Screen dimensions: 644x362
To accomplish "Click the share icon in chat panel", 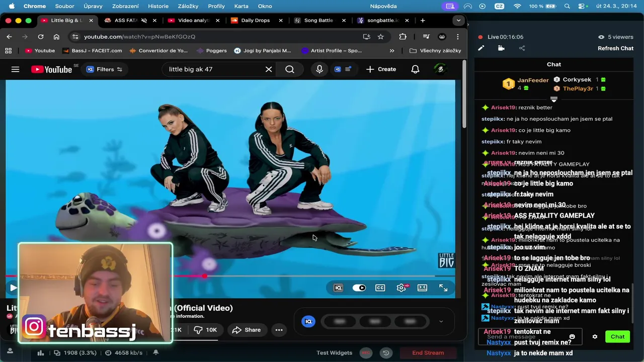I will click(x=522, y=48).
